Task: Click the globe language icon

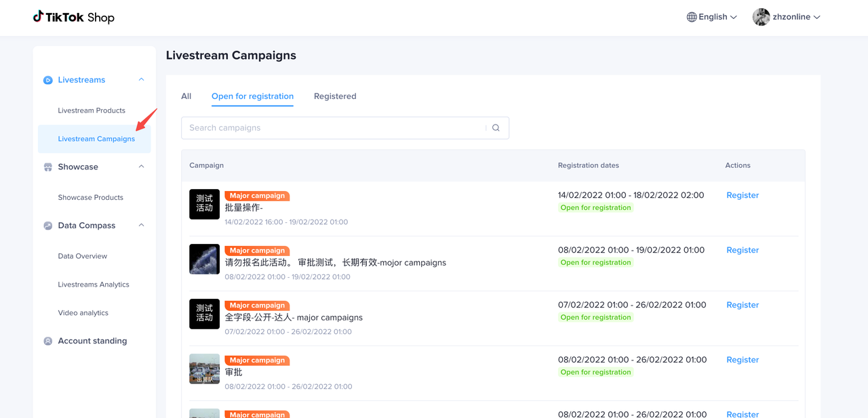Action: [692, 17]
